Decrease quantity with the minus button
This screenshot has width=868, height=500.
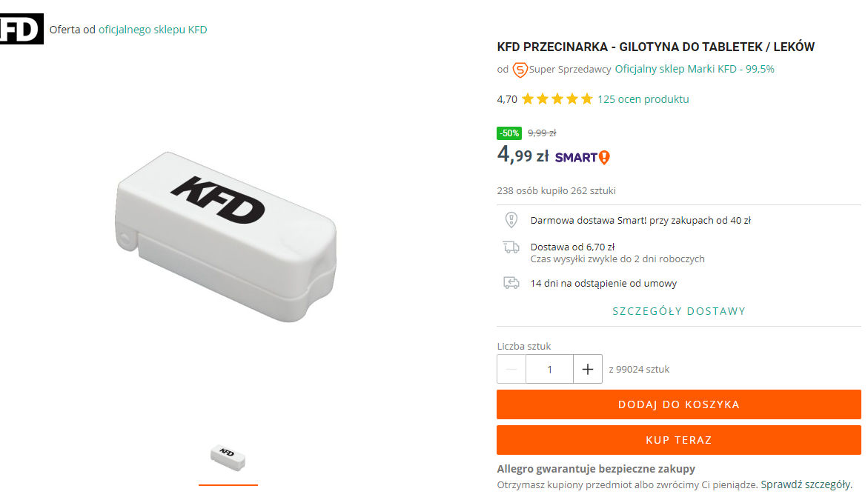coord(511,369)
